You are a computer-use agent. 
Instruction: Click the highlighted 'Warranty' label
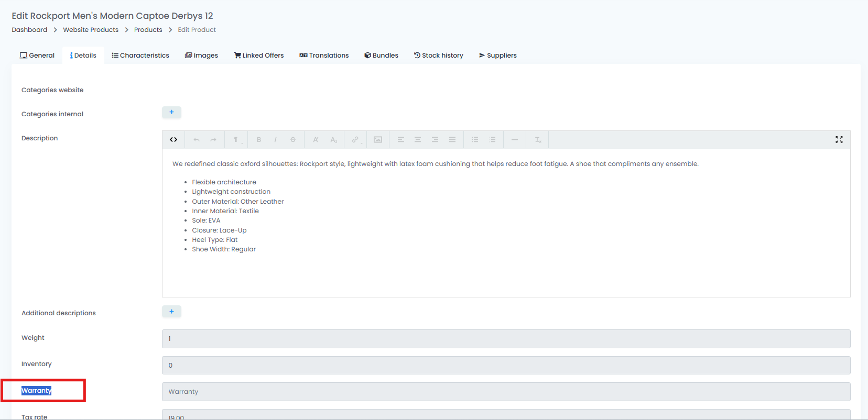[36, 391]
